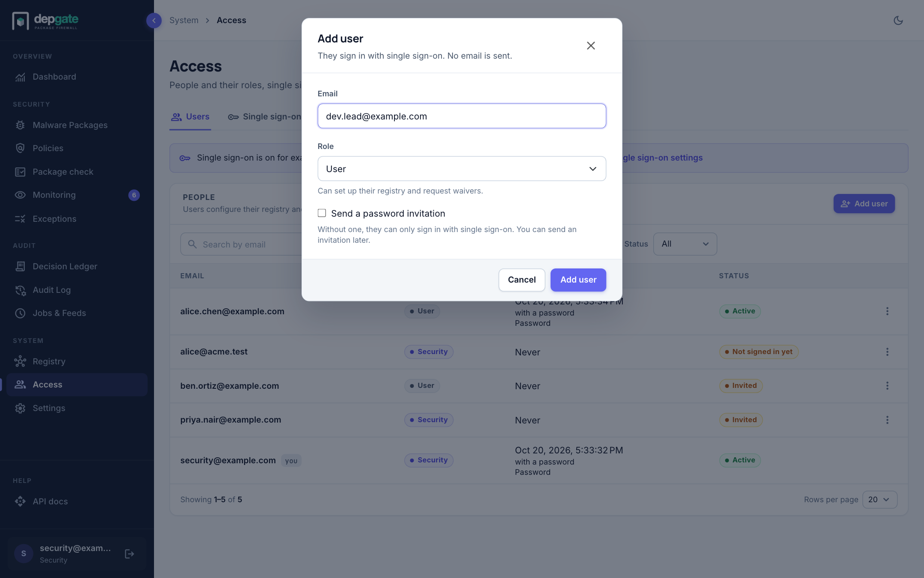
Task: Open Settings in the sidebar
Action: (77, 408)
